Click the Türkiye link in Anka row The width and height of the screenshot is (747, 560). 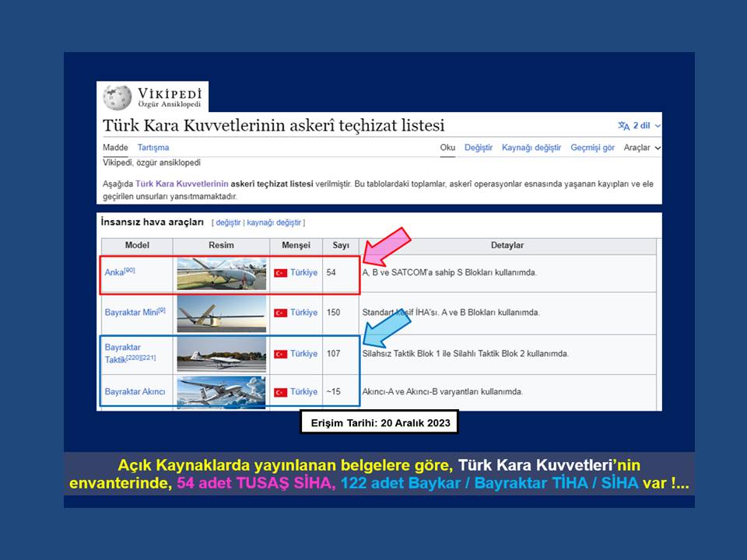pos(304,272)
